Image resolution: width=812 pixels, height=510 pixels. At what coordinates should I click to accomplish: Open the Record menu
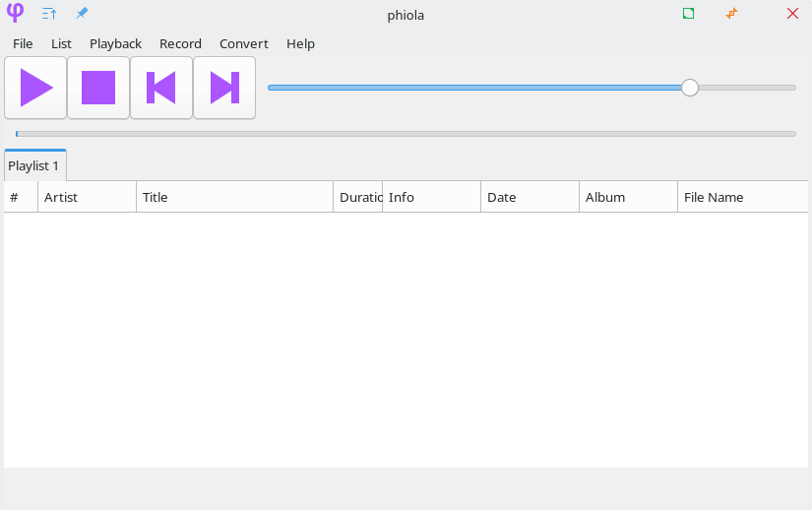180,44
